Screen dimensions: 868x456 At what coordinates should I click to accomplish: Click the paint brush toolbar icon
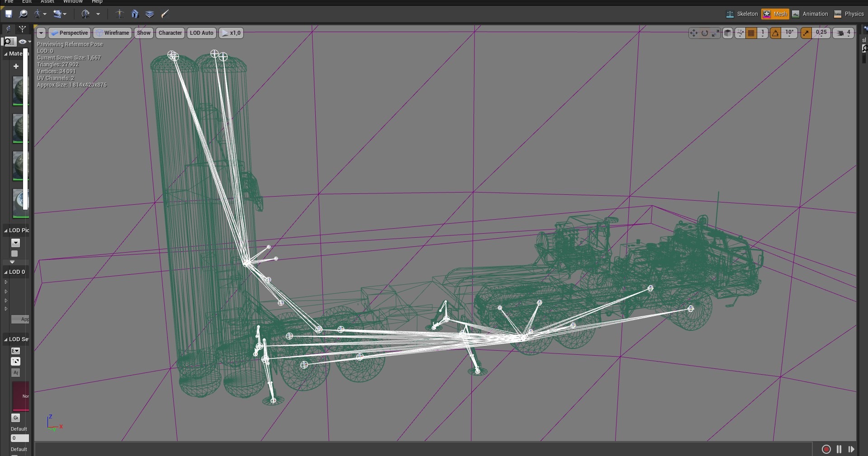(x=165, y=14)
